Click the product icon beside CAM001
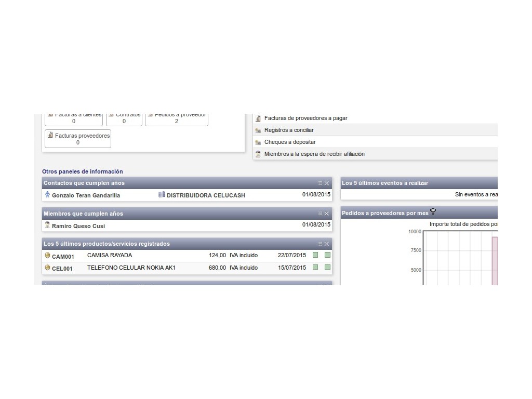Image resolution: width=532 pixels, height=399 pixels. (47, 255)
